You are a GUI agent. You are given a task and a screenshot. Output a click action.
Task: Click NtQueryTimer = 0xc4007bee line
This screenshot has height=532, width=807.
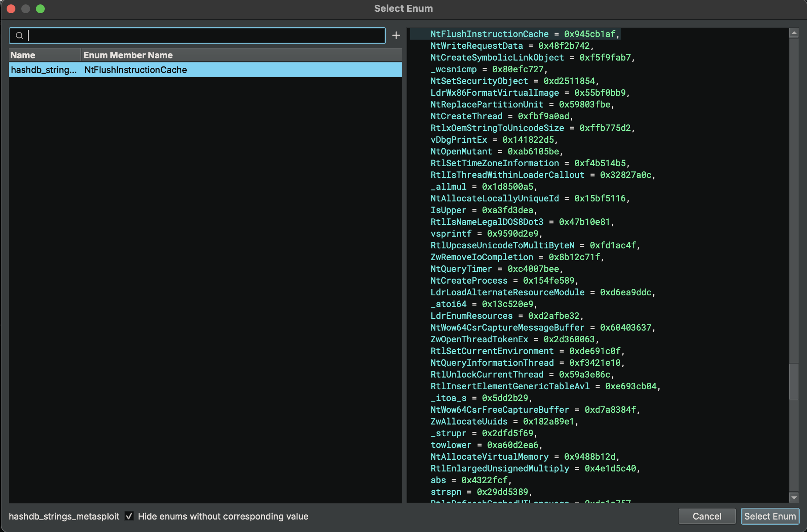497,269
